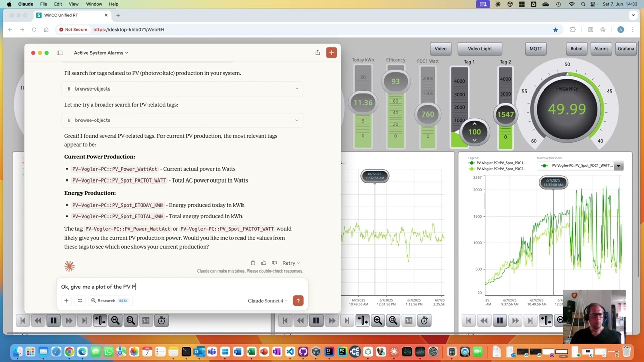The height and width of the screenshot is (362, 644).
Task: Toggle the ruler in right trend toolbar
Action: pos(546,320)
